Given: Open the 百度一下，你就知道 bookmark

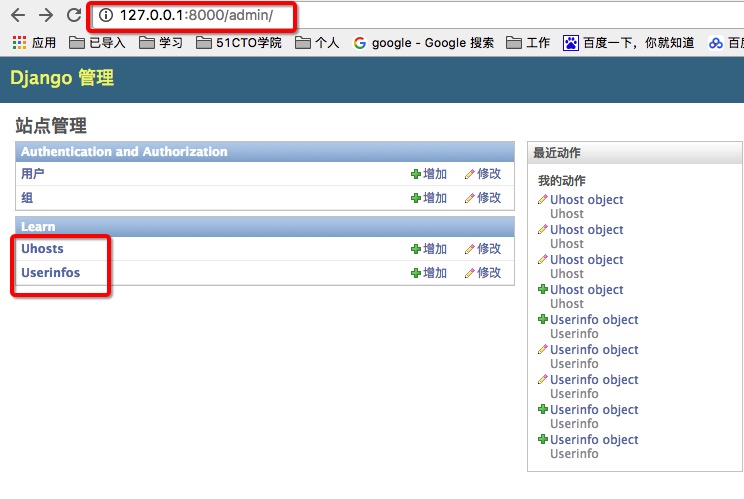Looking at the screenshot, I should click(x=629, y=43).
